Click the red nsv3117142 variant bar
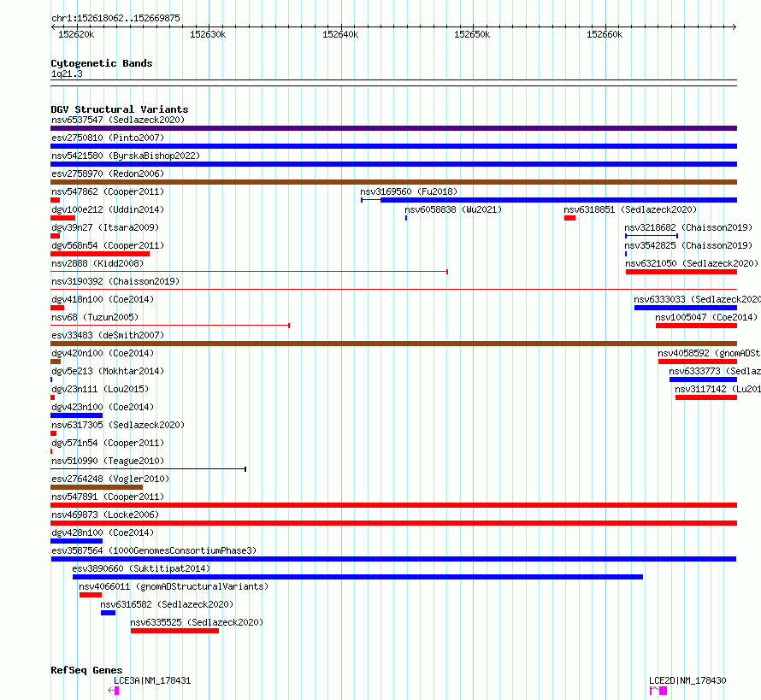 [x=706, y=397]
